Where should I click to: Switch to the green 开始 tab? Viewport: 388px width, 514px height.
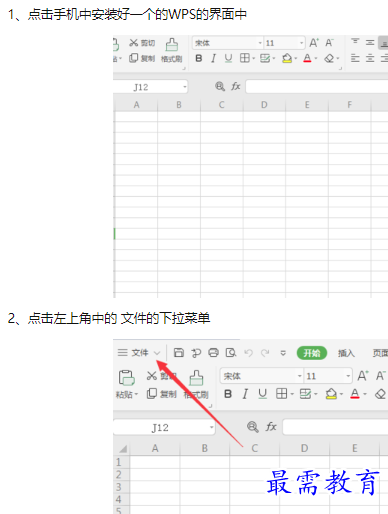(312, 353)
